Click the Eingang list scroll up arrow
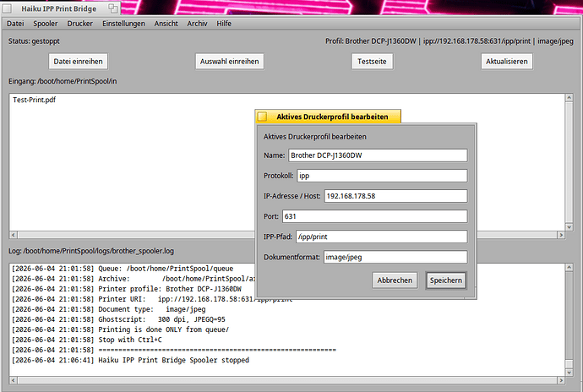The height and width of the screenshot is (392, 583). tap(569, 97)
